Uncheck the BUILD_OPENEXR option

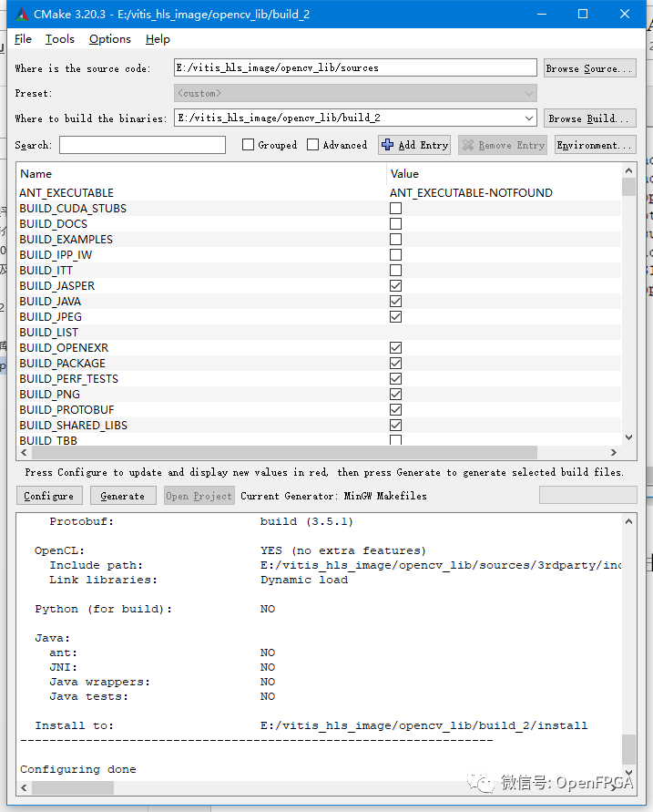click(x=396, y=348)
